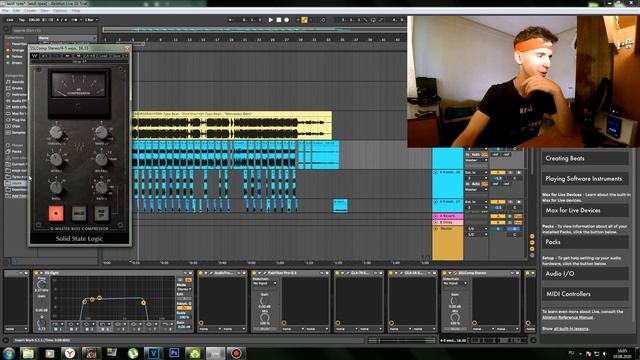Screen dimensions: 640x360
Task: Adjust the SSLComp device Mix knob
Action: coord(455,318)
